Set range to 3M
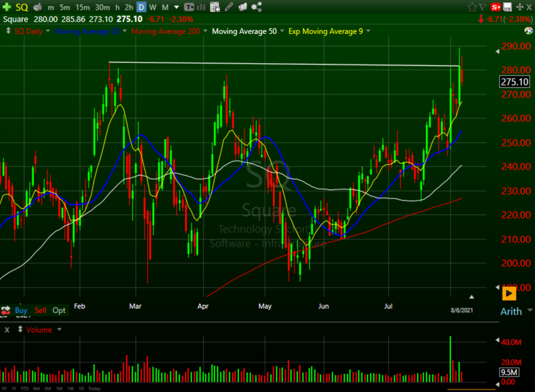 (48, 388)
